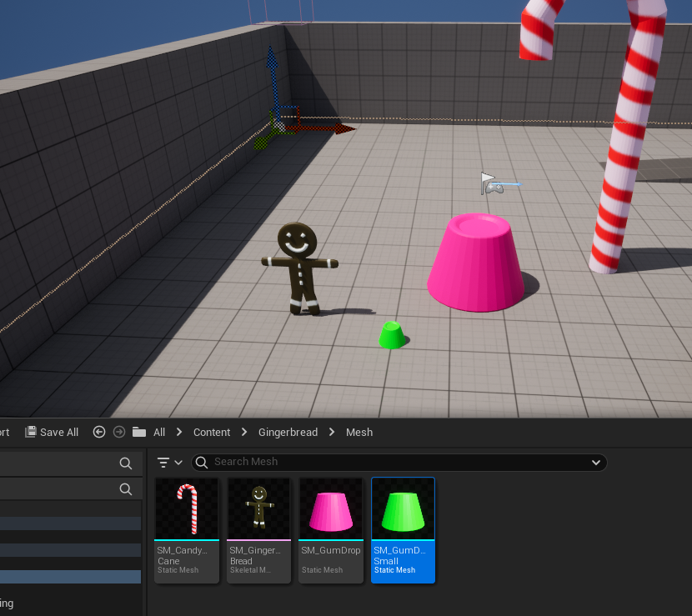Click the blue Z-axis arrow of the gizmo
The width and height of the screenshot is (692, 616).
270,60
